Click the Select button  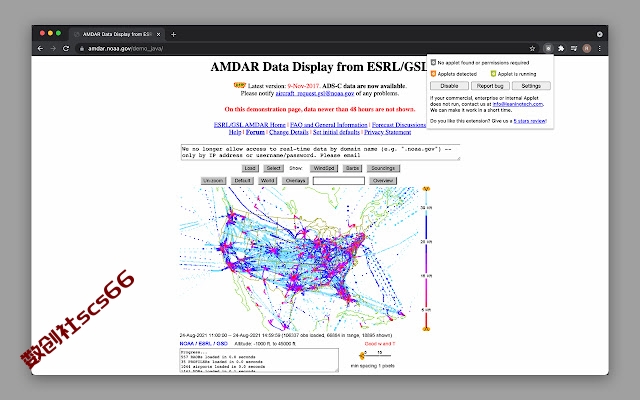[273, 168]
